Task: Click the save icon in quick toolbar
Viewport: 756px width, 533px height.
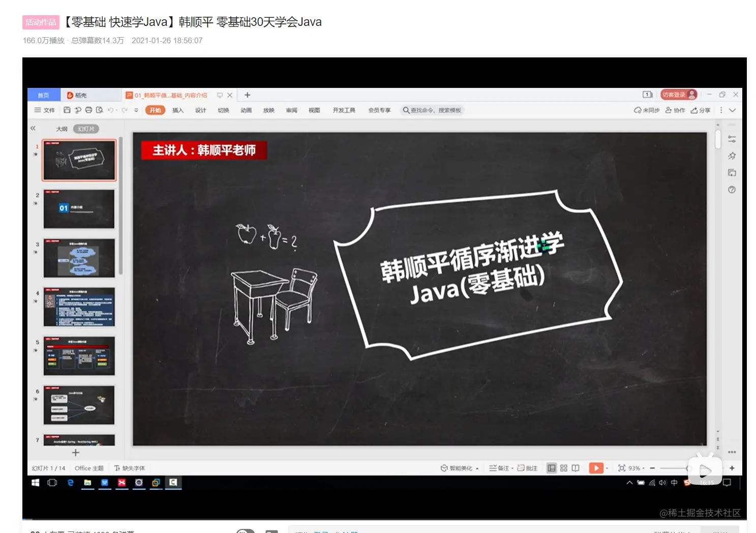Action: coord(67,110)
